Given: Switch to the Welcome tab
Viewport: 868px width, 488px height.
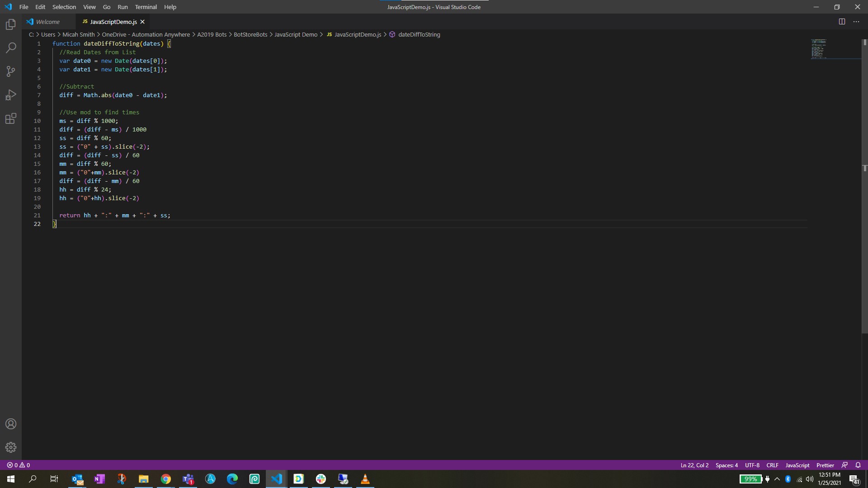Looking at the screenshot, I should pyautogui.click(x=47, y=22).
